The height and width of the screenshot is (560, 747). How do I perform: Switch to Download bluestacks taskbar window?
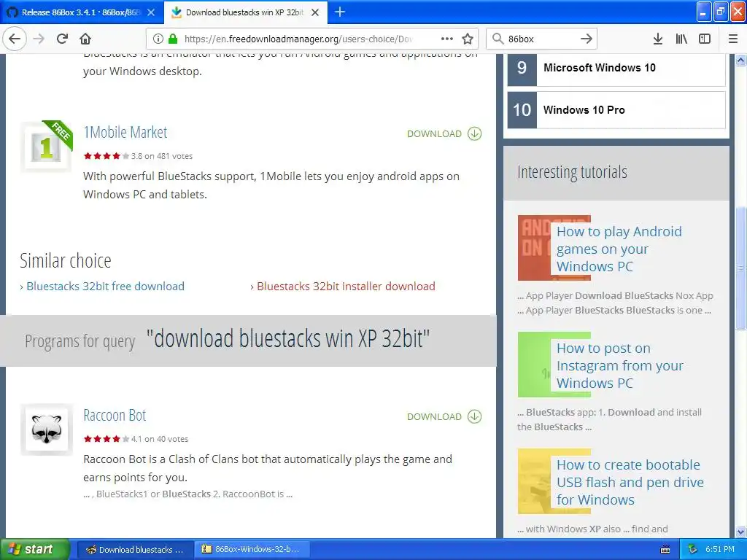135,550
